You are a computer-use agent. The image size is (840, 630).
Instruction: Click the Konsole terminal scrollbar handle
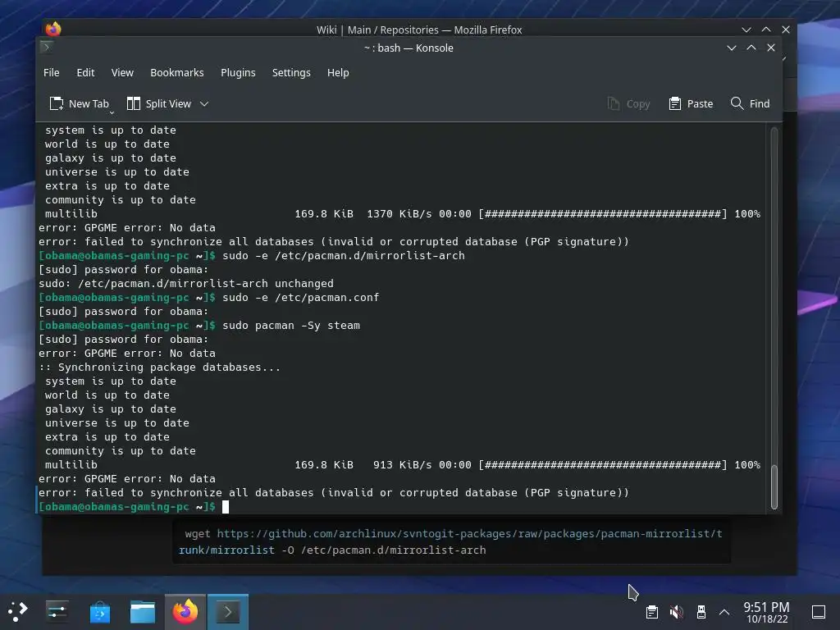pyautogui.click(x=774, y=486)
